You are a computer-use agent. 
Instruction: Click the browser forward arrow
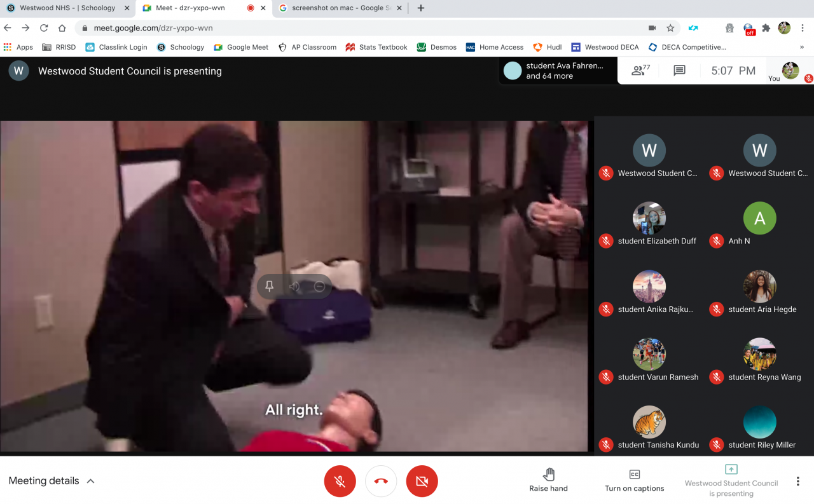pyautogui.click(x=25, y=28)
